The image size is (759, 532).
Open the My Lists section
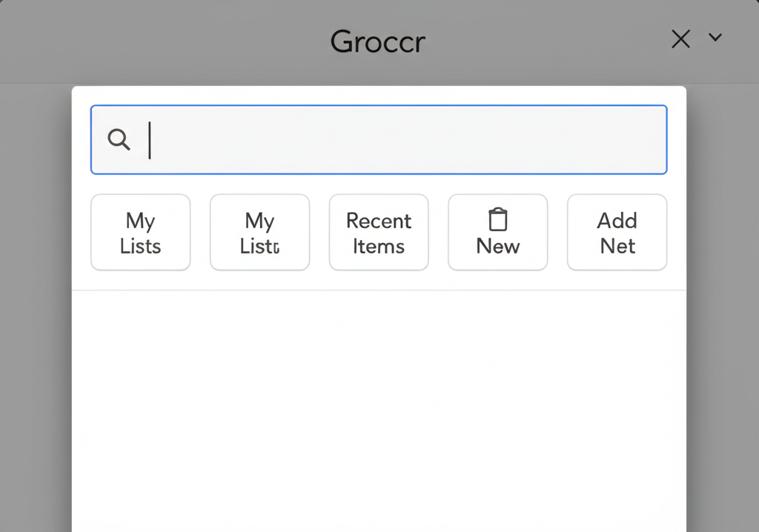click(x=140, y=232)
